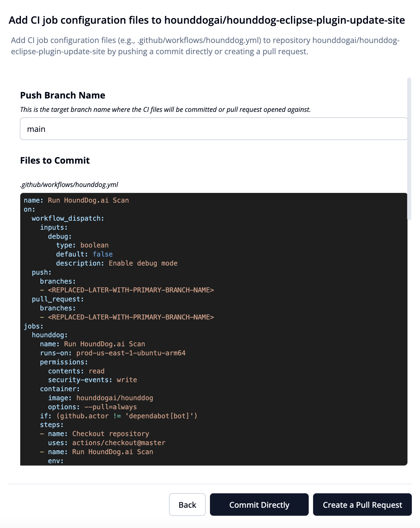Click the placeholder branch name under push branches
This screenshot has width=420, height=528.
tap(131, 290)
